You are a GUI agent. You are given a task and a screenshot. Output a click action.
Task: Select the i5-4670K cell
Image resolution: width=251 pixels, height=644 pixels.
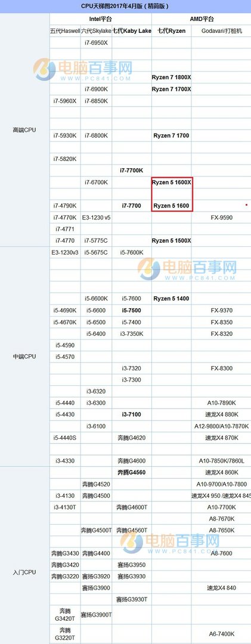click(65, 322)
